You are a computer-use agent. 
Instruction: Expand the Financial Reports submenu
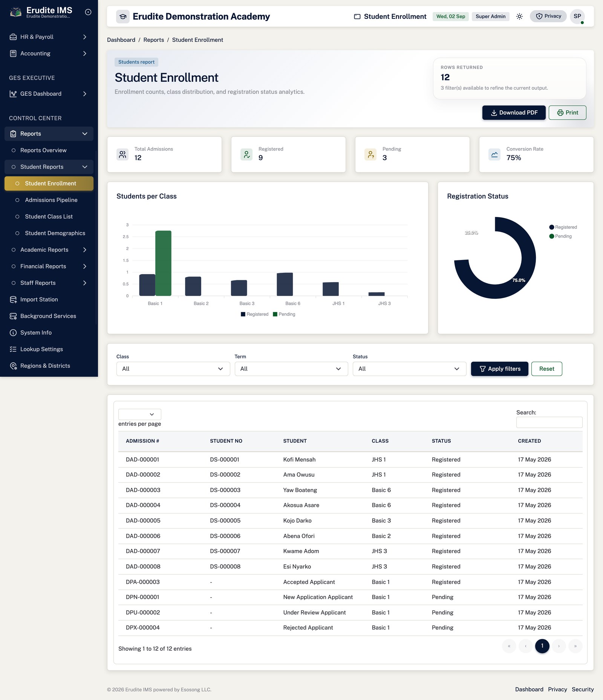[x=49, y=266]
